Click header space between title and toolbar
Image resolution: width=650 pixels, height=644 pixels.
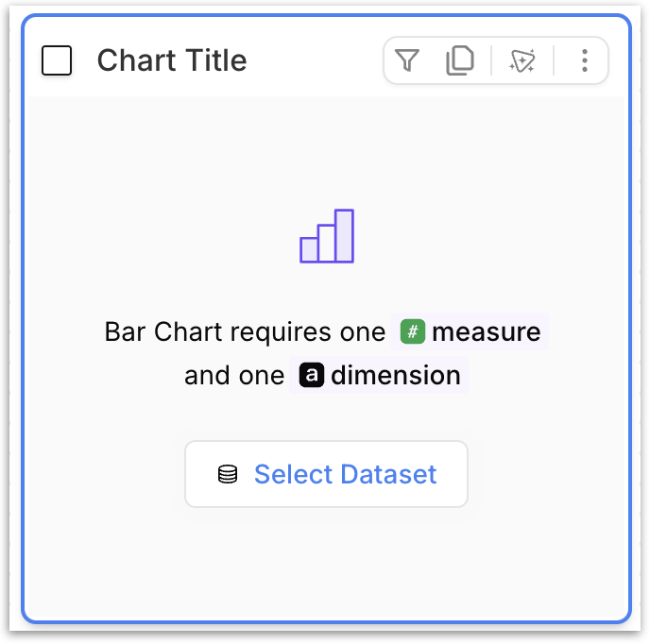(315, 60)
